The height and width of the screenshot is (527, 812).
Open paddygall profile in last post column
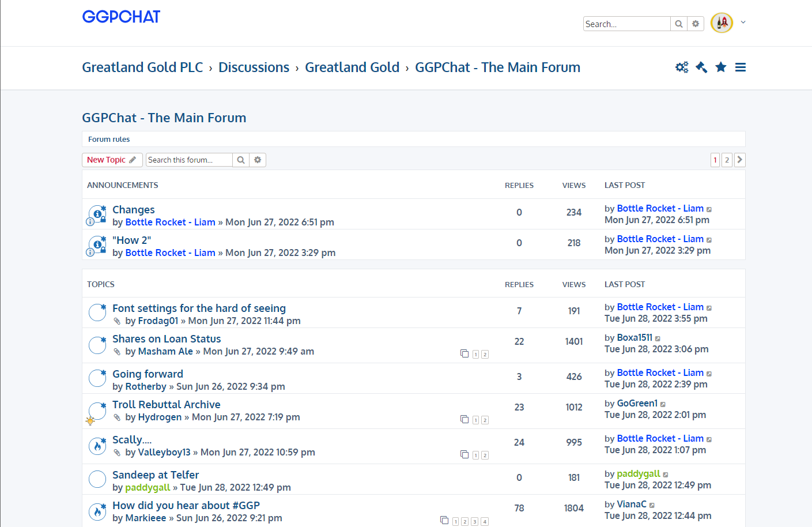click(x=639, y=474)
